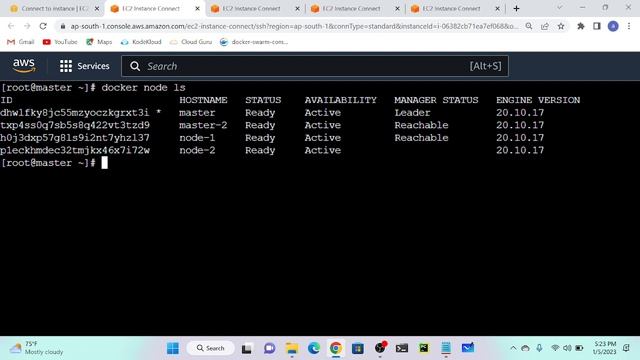Click the Leader manager status text
The image size is (640, 360).
click(412, 113)
